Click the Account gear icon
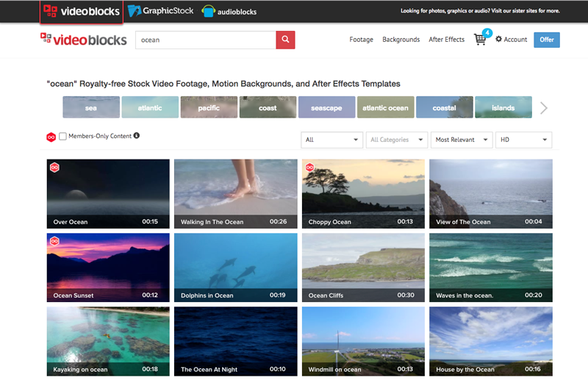 [x=499, y=39]
